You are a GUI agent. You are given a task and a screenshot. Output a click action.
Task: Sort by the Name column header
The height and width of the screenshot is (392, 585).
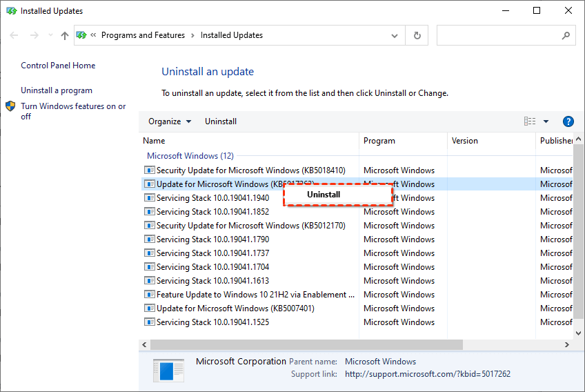[249, 141]
